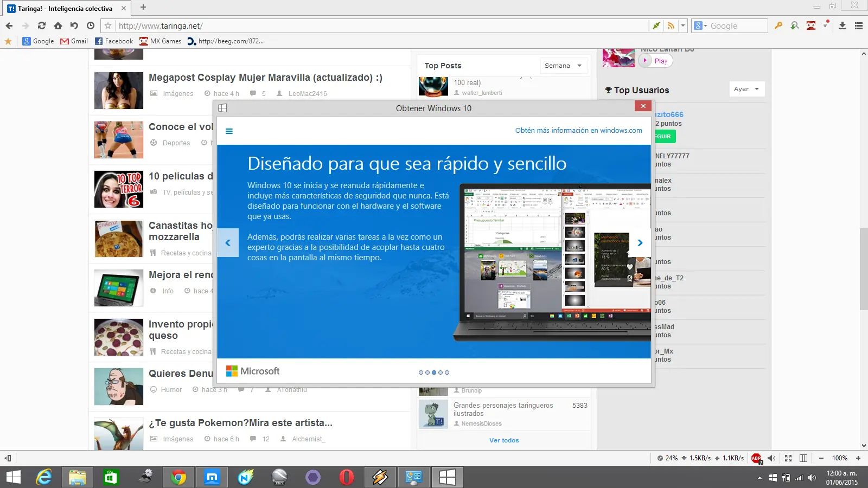Select the third carousel dot indicator
Image resolution: width=868 pixels, height=488 pixels.
434,373
